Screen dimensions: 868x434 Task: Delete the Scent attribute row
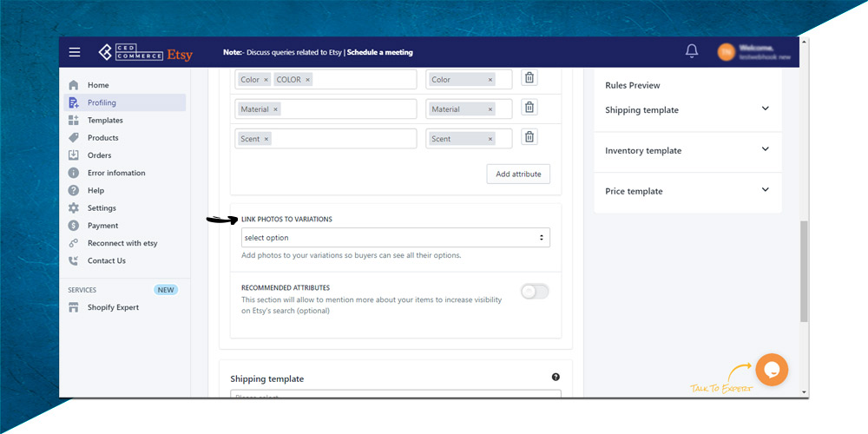[x=529, y=137]
